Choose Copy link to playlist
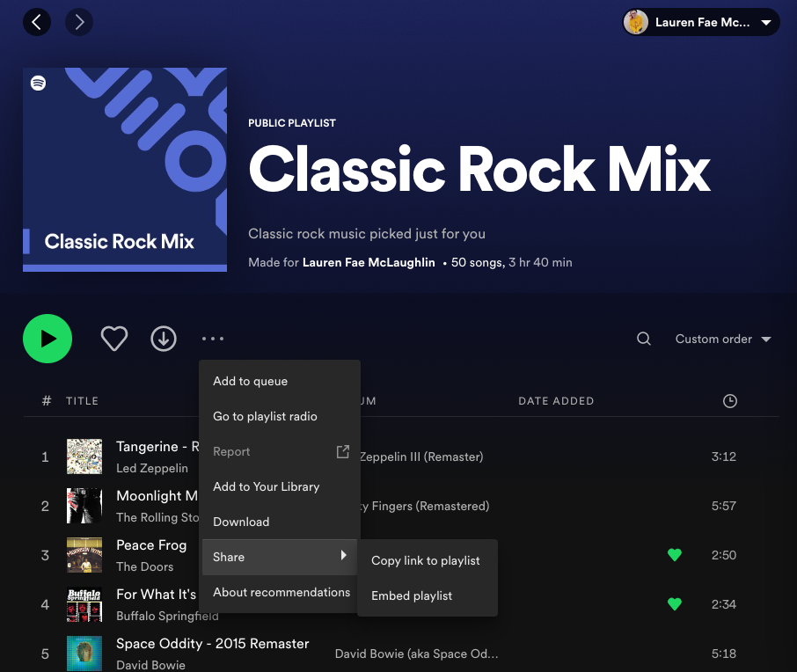Viewport: 797px width, 672px height. tap(427, 560)
